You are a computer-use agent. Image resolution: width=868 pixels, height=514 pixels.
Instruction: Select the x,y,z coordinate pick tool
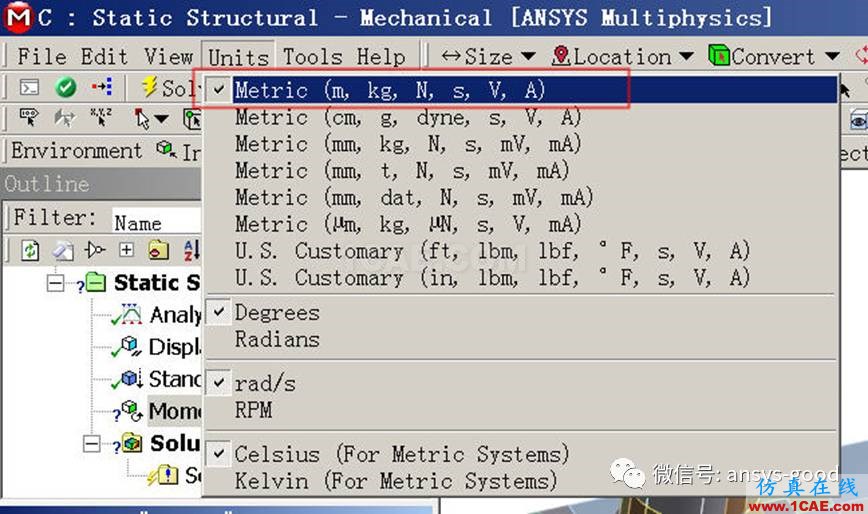coord(101,117)
